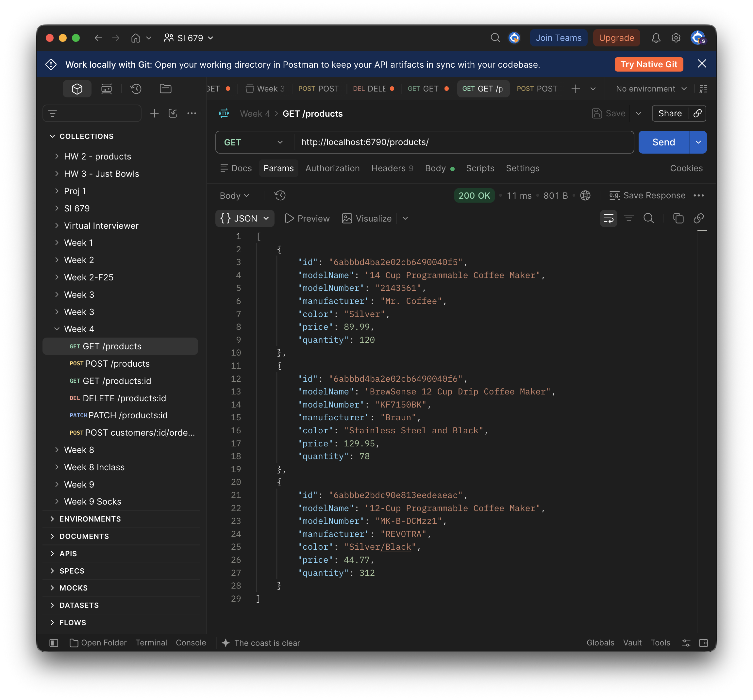Open the Files folder sidebar icon
Viewport: 753px width, 700px height.
point(165,89)
